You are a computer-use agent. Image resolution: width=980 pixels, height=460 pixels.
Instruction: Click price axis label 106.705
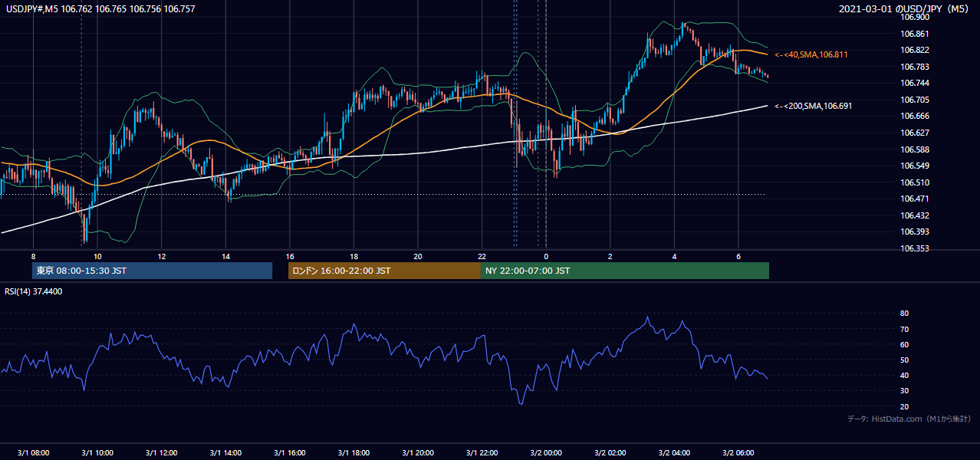[x=916, y=100]
